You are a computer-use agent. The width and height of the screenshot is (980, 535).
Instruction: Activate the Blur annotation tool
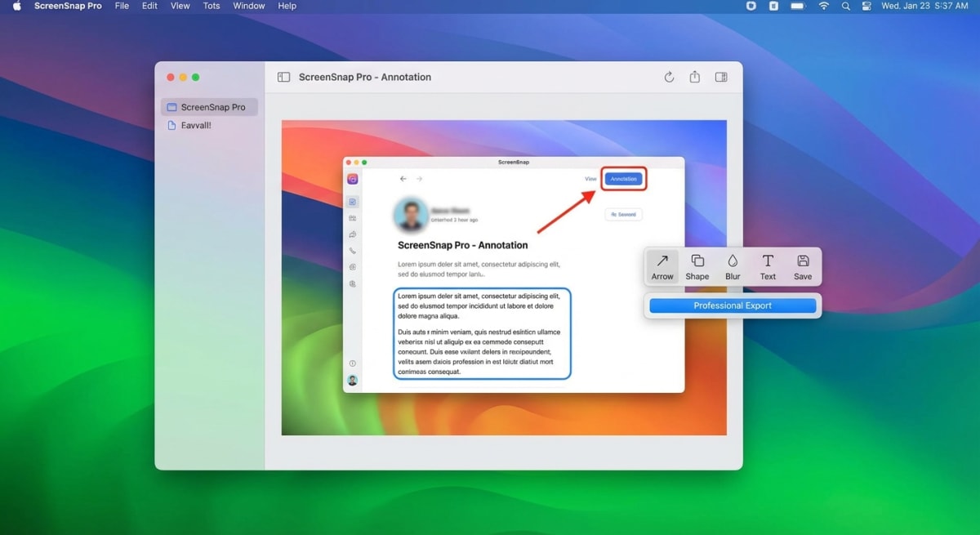click(x=732, y=265)
